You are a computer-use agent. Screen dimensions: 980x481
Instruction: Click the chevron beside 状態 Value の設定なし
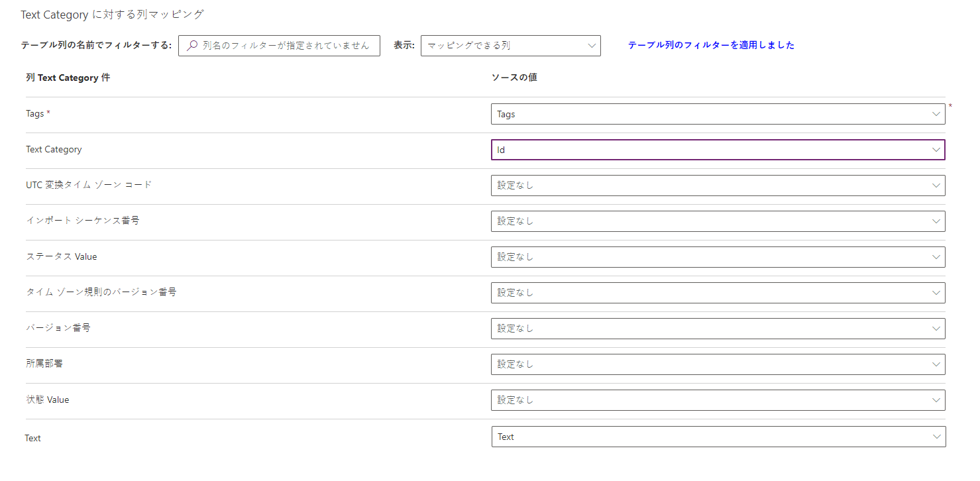coord(936,400)
